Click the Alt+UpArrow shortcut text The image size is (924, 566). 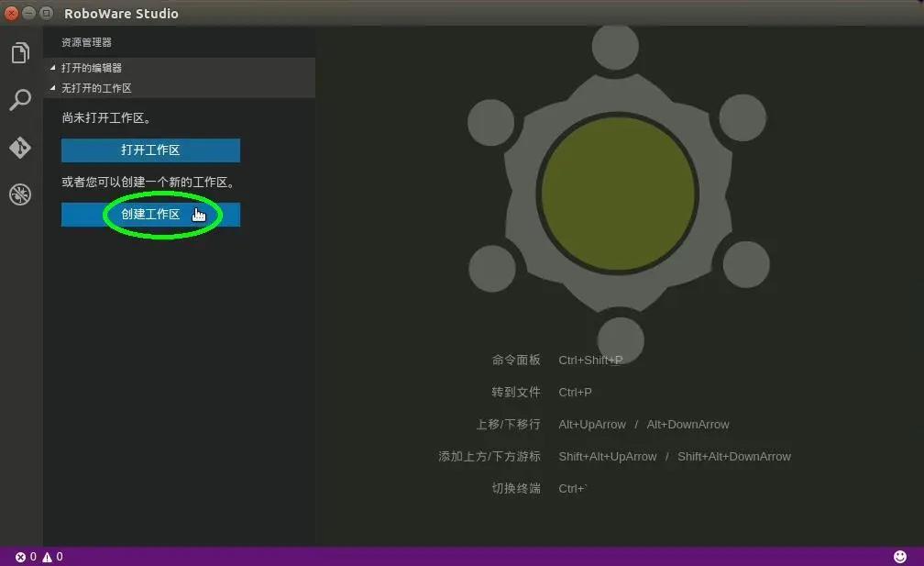(592, 425)
